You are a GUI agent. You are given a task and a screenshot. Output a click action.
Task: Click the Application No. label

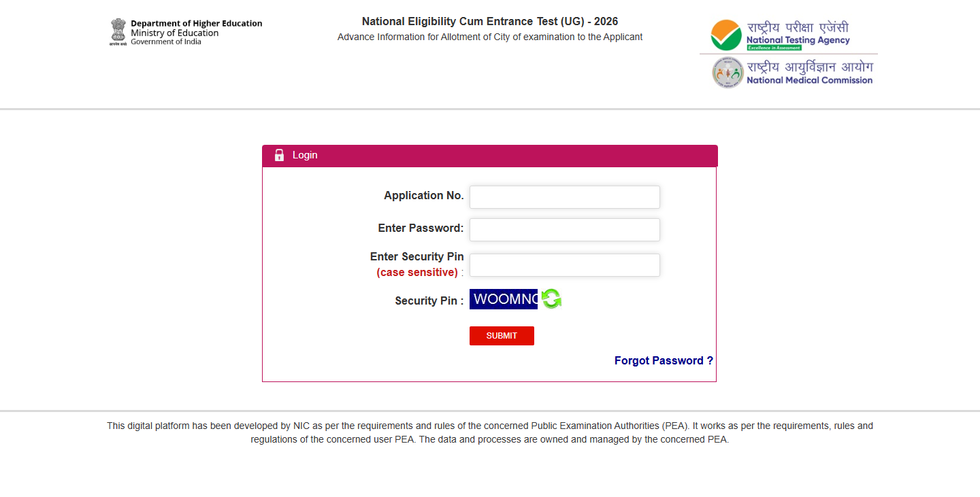tap(423, 196)
